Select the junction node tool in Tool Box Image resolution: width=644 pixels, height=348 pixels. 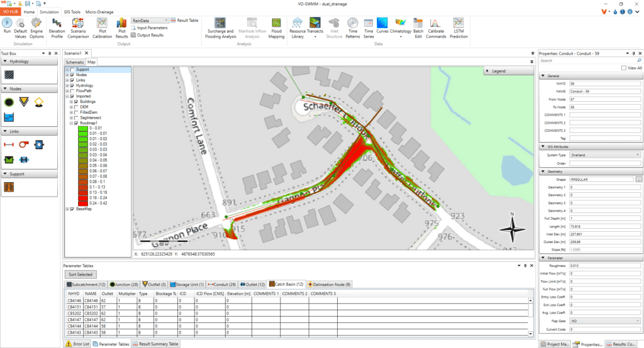pos(9,102)
